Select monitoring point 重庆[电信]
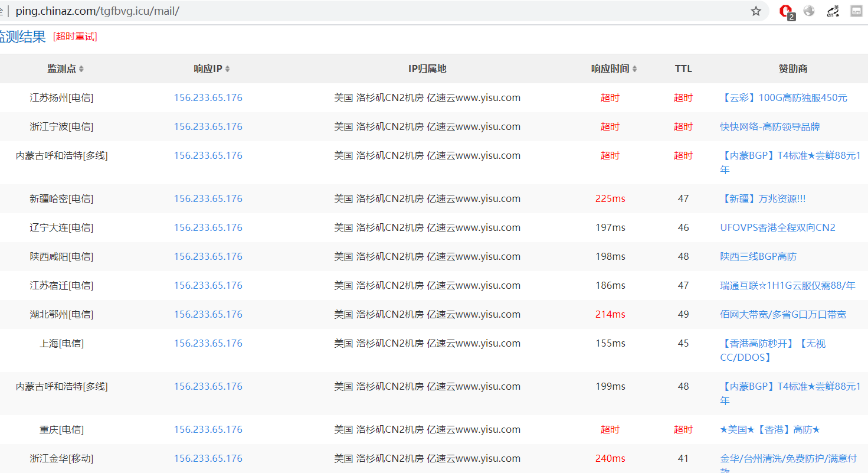The width and height of the screenshot is (868, 473). [x=61, y=430]
